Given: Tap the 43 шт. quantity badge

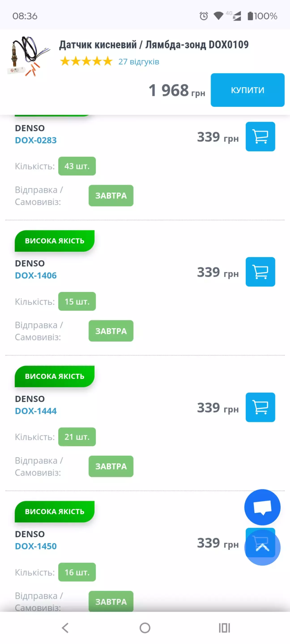Looking at the screenshot, I should click(77, 166).
